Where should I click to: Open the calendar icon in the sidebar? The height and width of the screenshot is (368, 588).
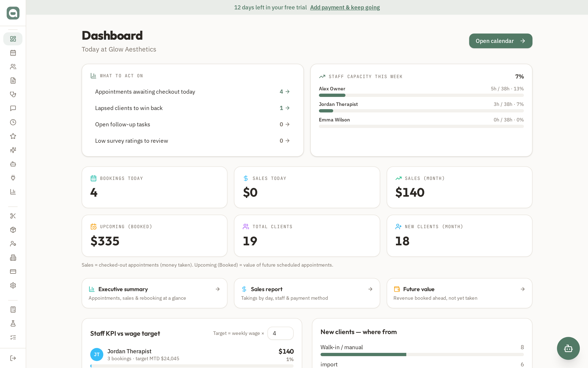(x=13, y=53)
